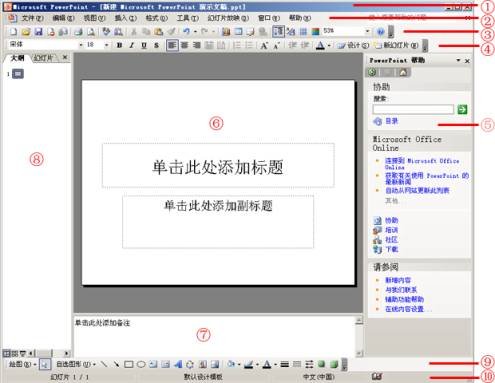Click the Show/Hide Grid icon
Image resolution: width=495 pixels, height=383 pixels.
pos(303,32)
